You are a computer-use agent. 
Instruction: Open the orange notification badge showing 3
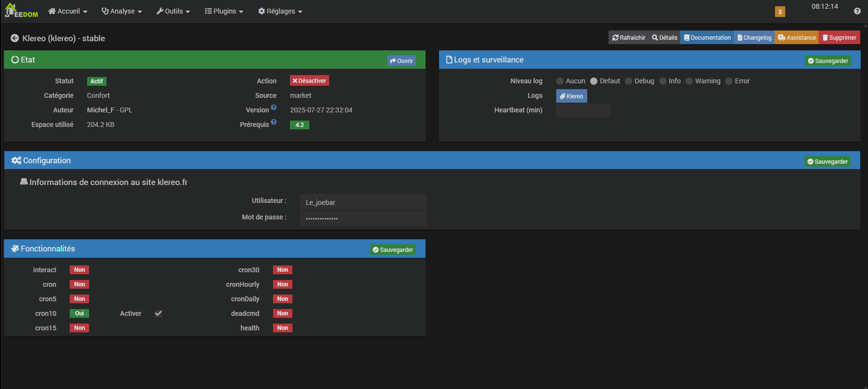pos(780,12)
